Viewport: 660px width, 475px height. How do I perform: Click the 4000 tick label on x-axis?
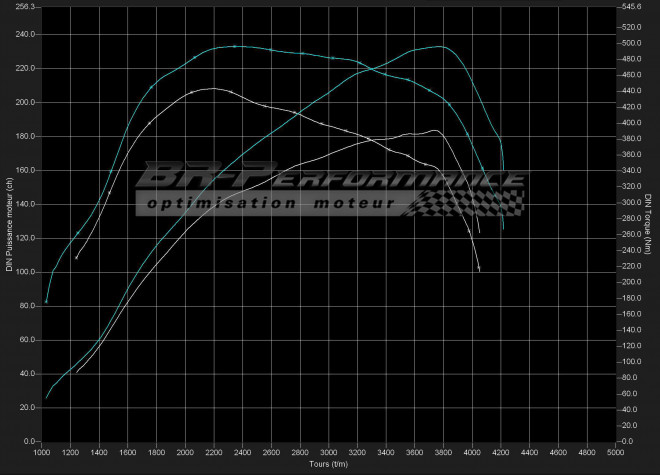[470, 453]
